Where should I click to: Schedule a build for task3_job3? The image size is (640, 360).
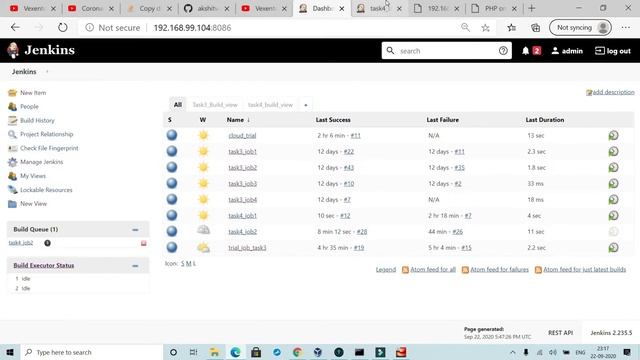tap(613, 183)
